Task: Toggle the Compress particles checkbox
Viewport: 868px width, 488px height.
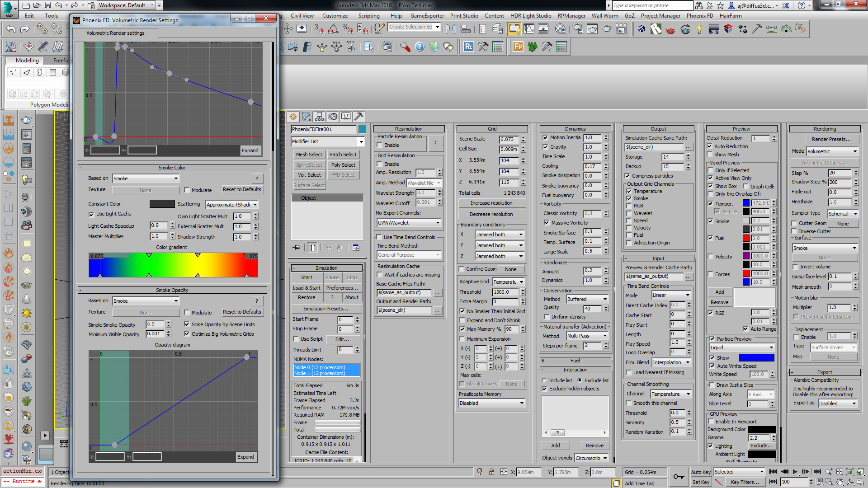Action: click(627, 176)
